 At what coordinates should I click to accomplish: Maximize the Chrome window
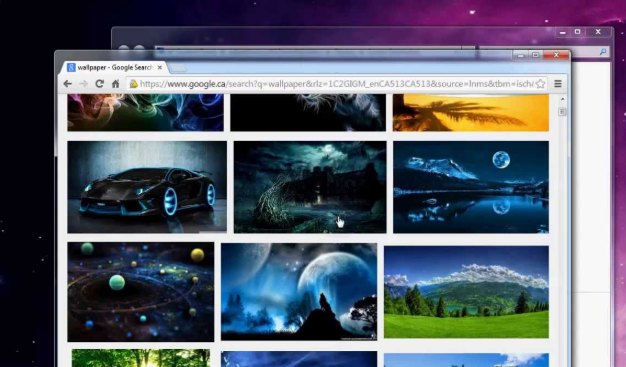(535, 55)
